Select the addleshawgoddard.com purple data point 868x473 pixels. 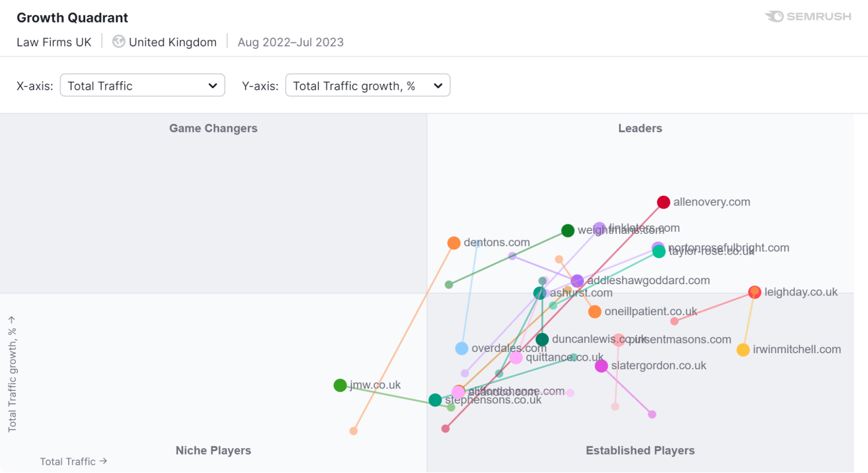tap(577, 281)
